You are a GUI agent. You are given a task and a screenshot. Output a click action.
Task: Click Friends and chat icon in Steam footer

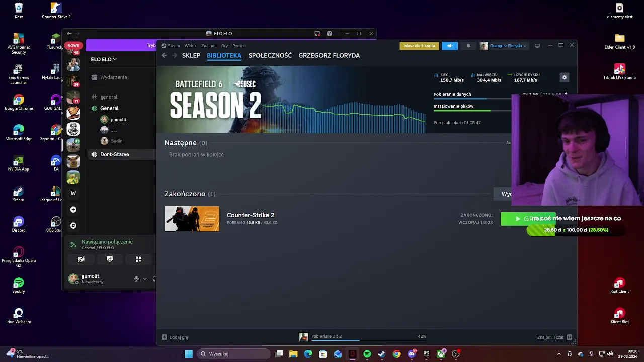pyautogui.click(x=569, y=337)
